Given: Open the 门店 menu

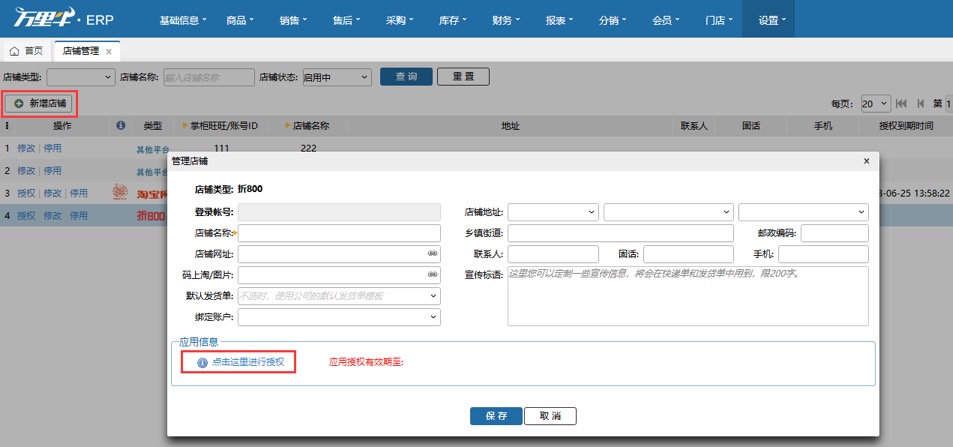Looking at the screenshot, I should point(719,20).
